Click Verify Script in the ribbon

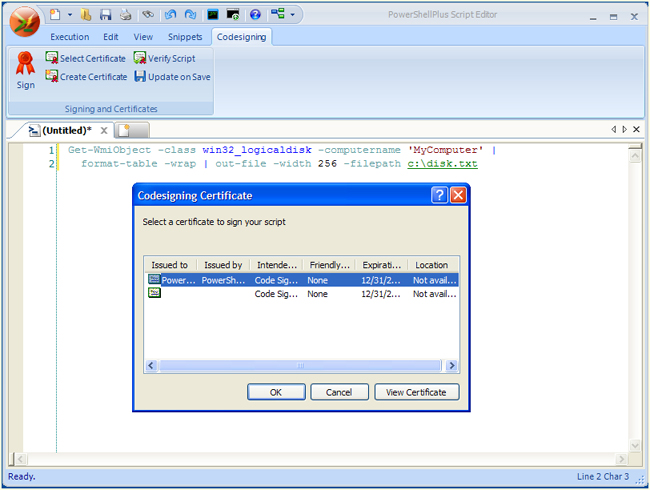(x=165, y=58)
